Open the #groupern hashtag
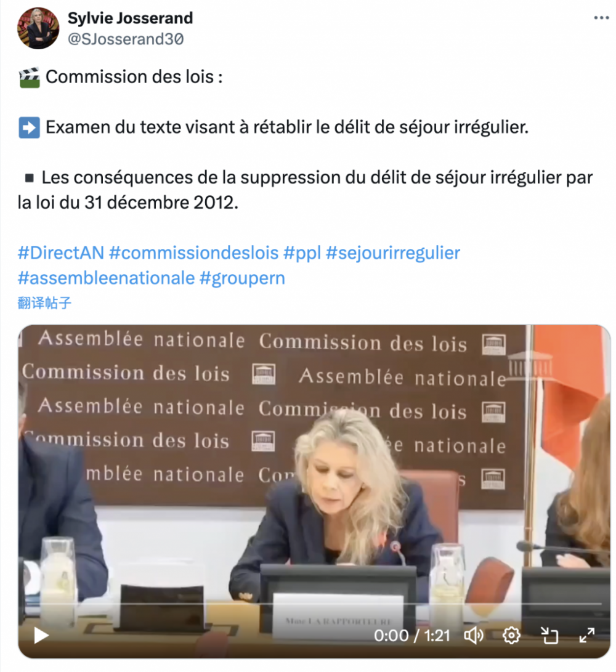The height and width of the screenshot is (672, 616). [242, 278]
